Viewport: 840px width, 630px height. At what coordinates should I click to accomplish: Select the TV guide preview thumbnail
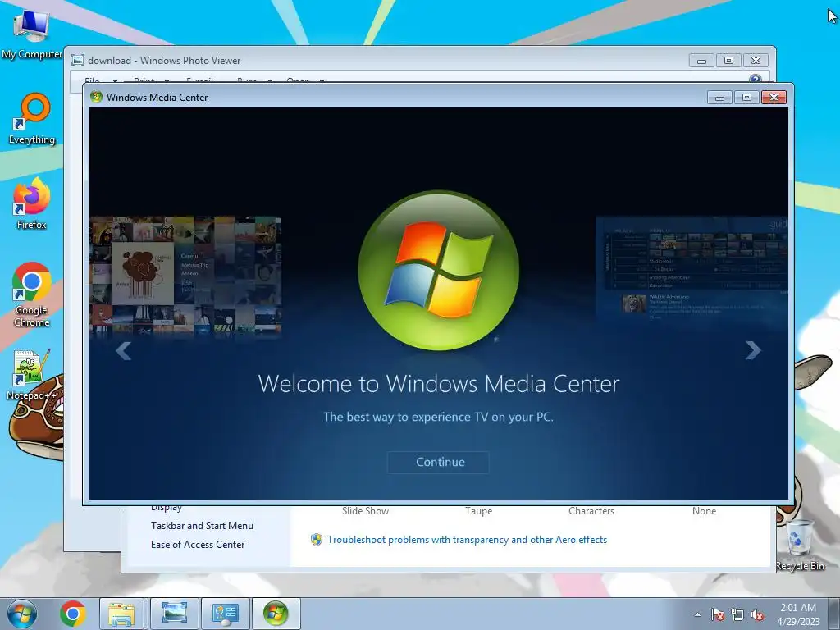[692, 269]
